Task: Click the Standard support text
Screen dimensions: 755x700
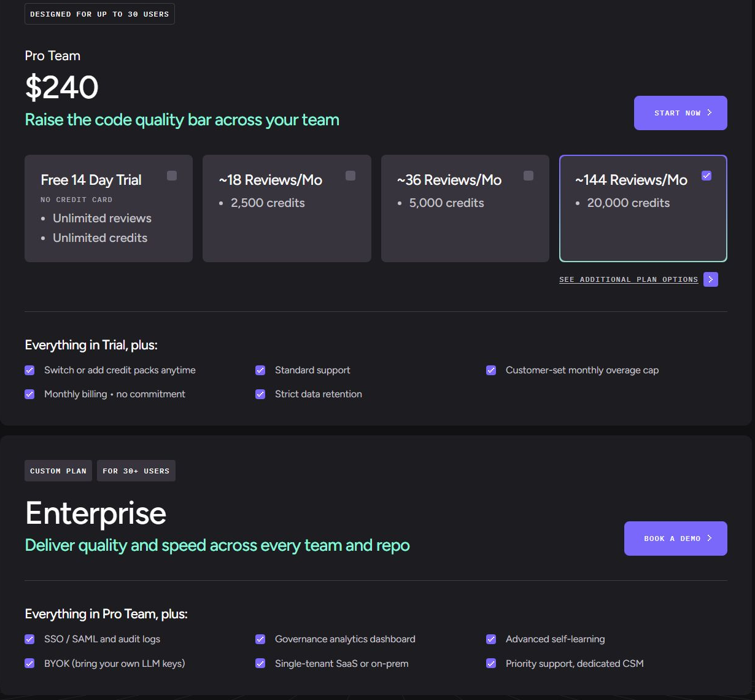Action: point(312,370)
